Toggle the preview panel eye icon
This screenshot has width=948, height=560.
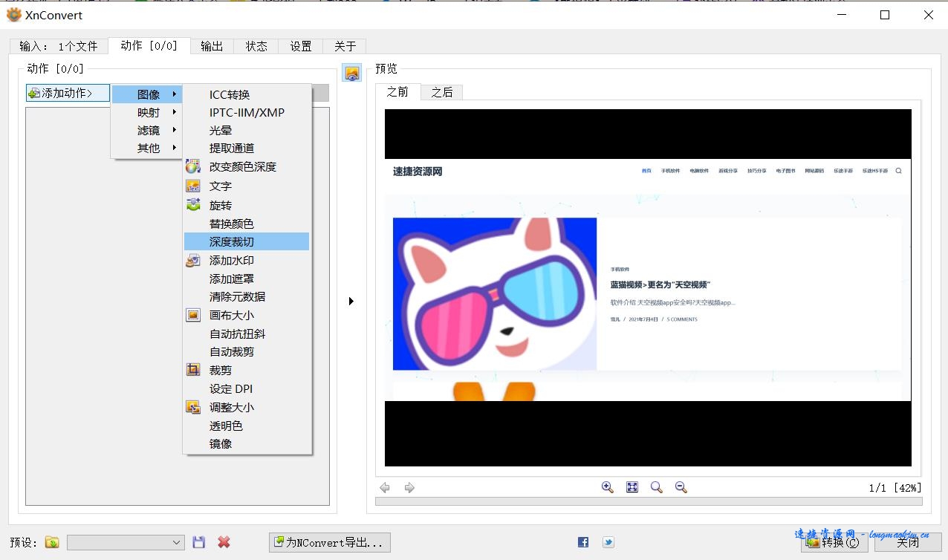[x=352, y=73]
